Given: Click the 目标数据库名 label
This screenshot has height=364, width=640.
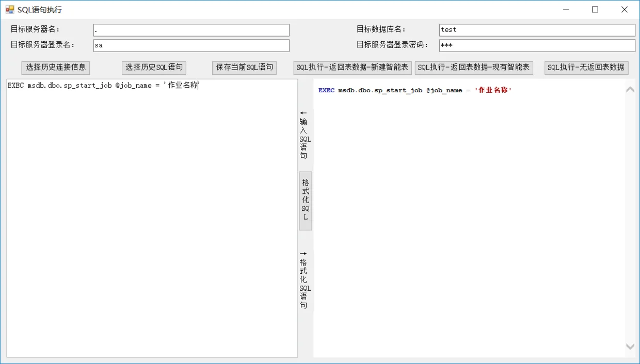Looking at the screenshot, I should (381, 29).
